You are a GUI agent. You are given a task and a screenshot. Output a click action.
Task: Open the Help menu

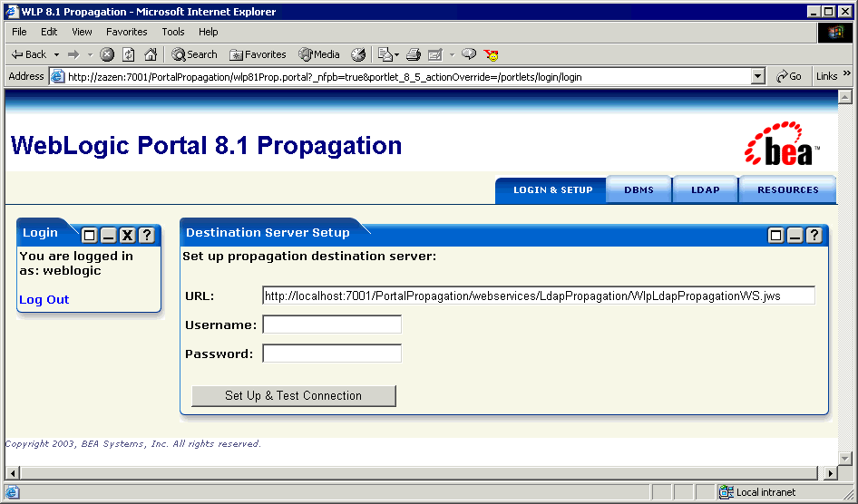pyautogui.click(x=208, y=32)
